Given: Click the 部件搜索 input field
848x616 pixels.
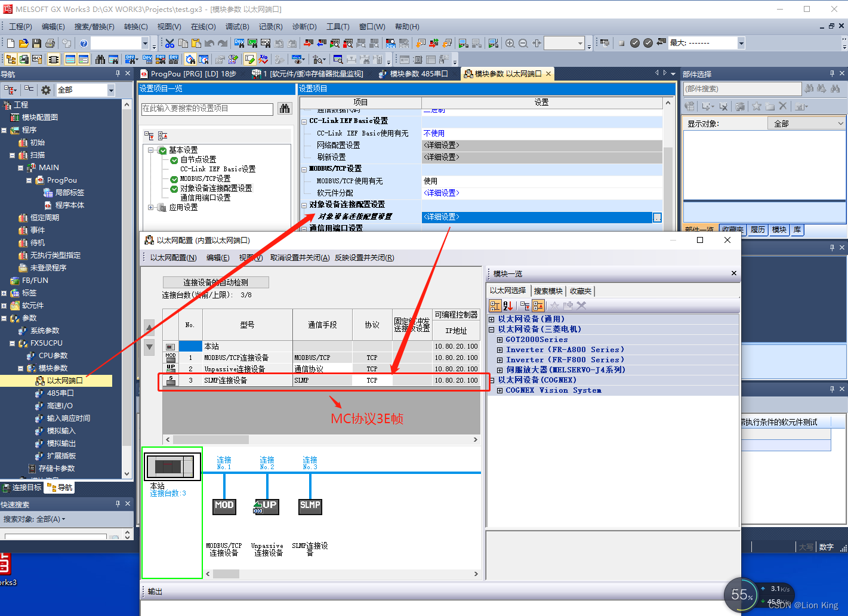Looking at the screenshot, I should pos(742,88).
